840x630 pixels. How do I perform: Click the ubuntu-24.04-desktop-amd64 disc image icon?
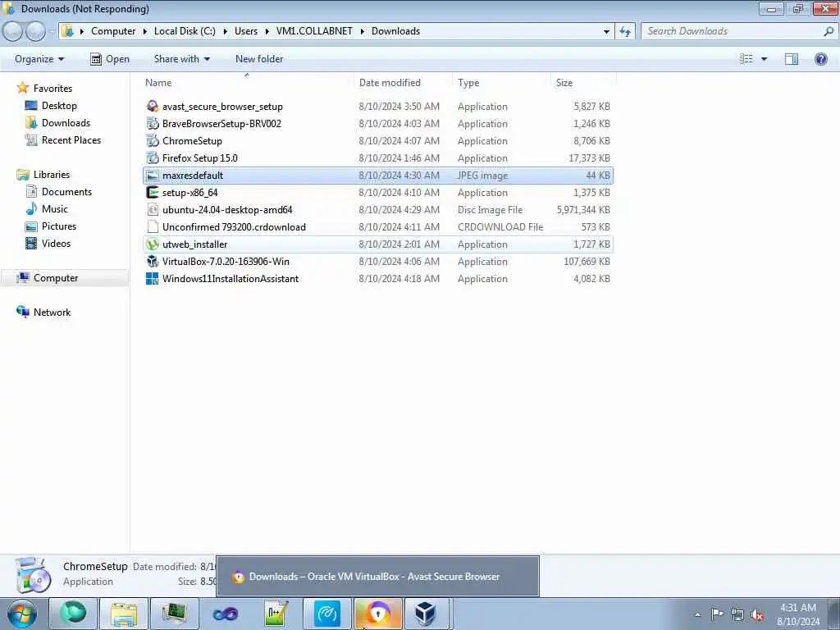point(153,209)
